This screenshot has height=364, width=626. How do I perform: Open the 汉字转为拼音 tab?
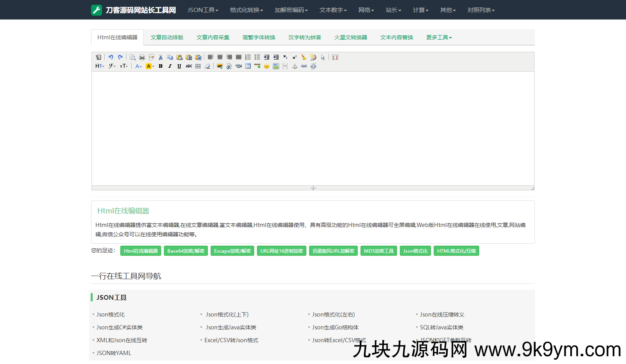pyautogui.click(x=305, y=37)
